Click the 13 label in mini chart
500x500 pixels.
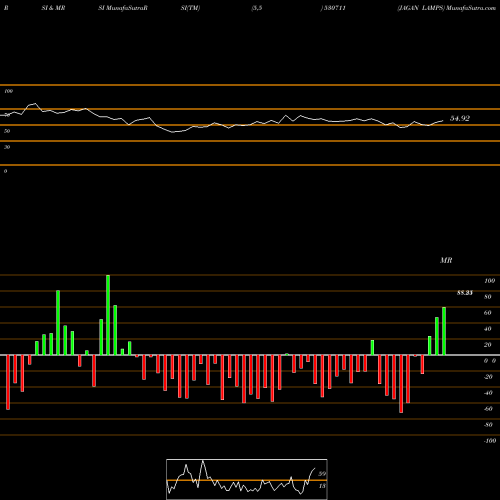(322, 486)
